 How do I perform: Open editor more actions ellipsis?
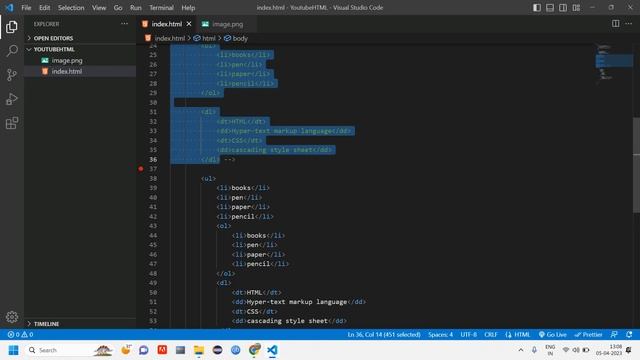click(x=629, y=24)
